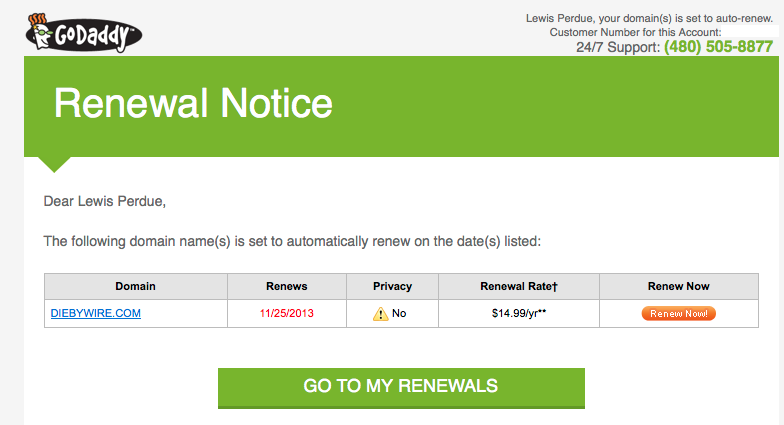
Task: Click the 24/7 Support label
Action: point(618,47)
